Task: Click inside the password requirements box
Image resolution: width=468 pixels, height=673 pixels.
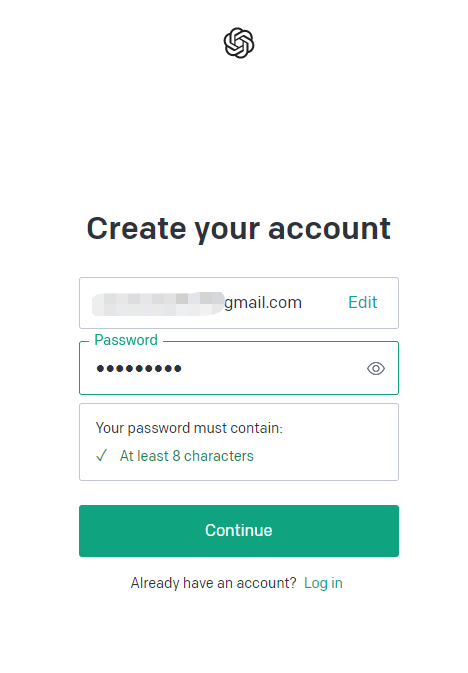Action: (239, 442)
